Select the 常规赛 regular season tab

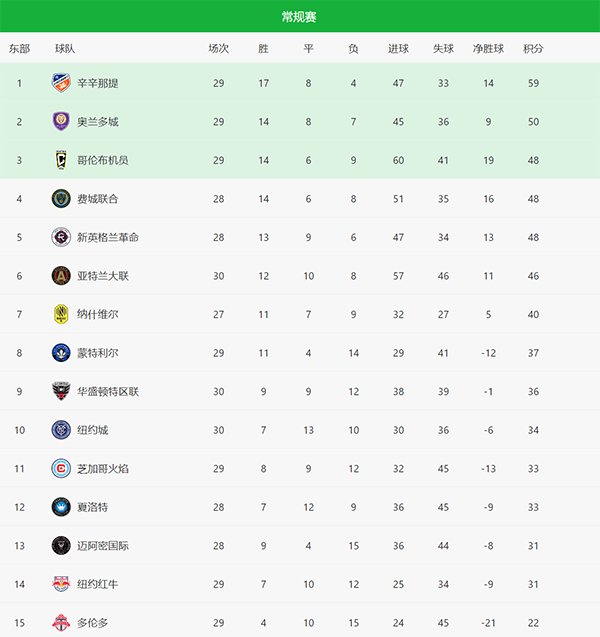pos(299,16)
